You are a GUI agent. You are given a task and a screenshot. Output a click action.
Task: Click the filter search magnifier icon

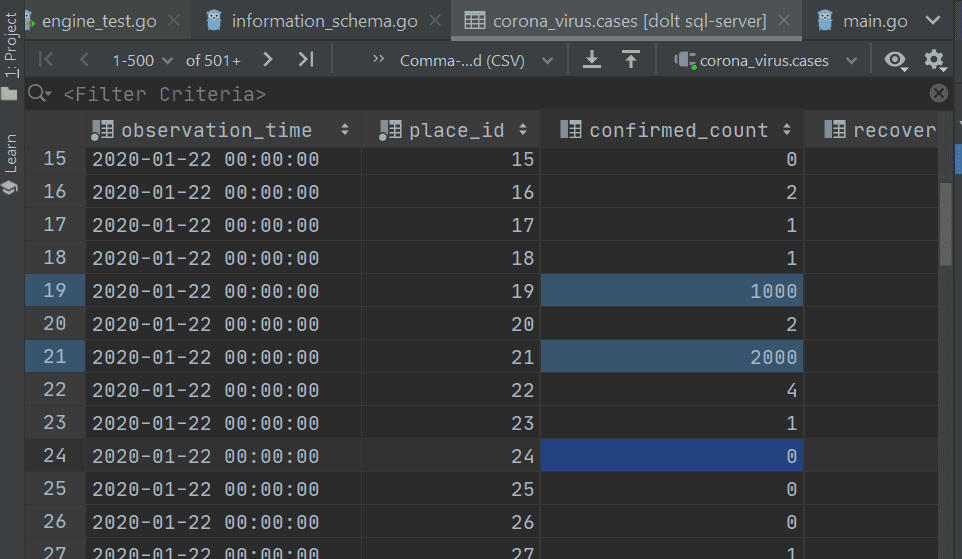[39, 93]
